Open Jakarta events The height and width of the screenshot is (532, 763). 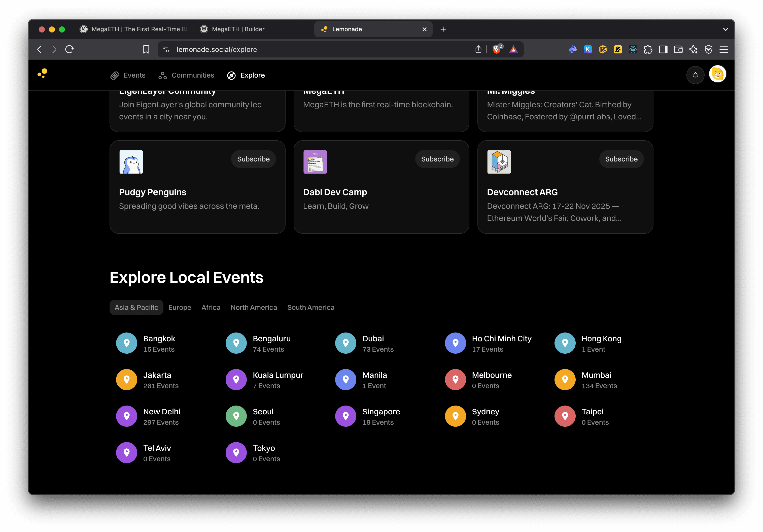tap(147, 380)
